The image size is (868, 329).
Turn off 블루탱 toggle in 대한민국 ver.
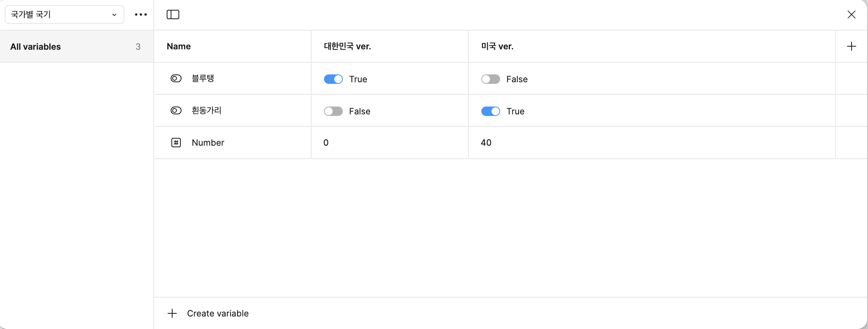[x=333, y=79]
